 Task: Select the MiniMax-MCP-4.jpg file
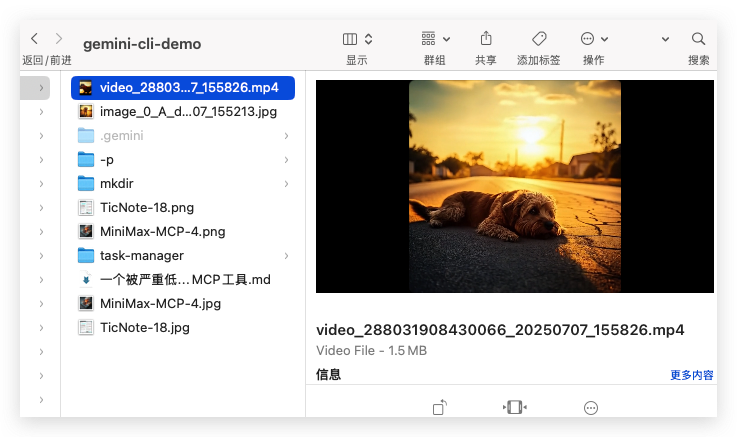(x=183, y=304)
